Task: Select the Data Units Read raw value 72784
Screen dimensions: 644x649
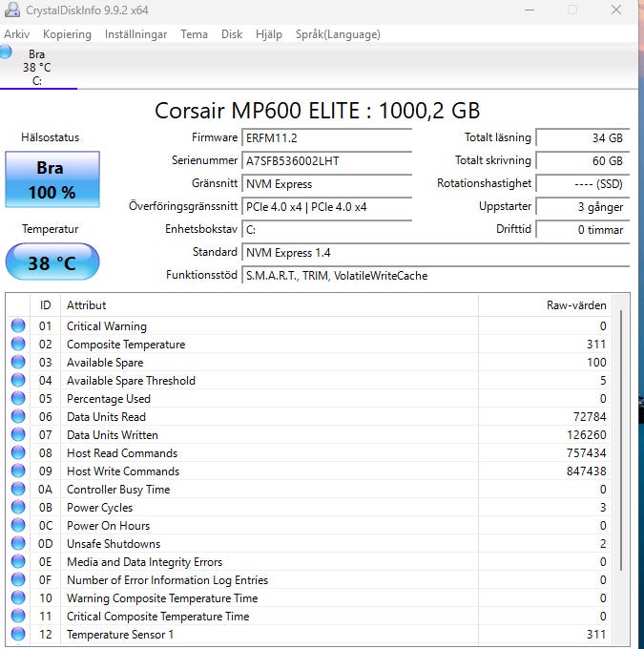Action: point(590,417)
